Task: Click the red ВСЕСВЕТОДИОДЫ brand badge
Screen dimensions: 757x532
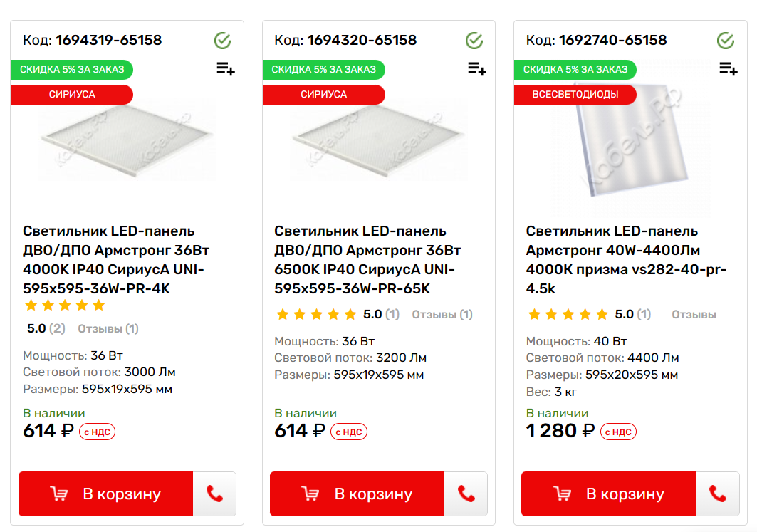Action: point(575,94)
